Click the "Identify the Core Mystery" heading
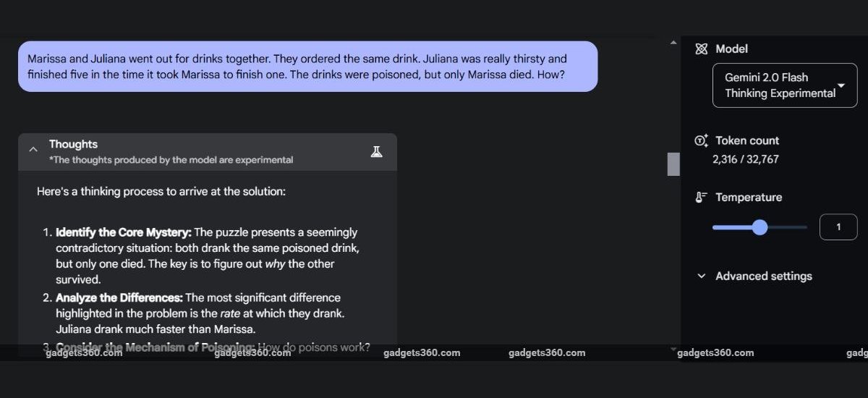Viewport: 868px width, 398px height. coord(124,232)
